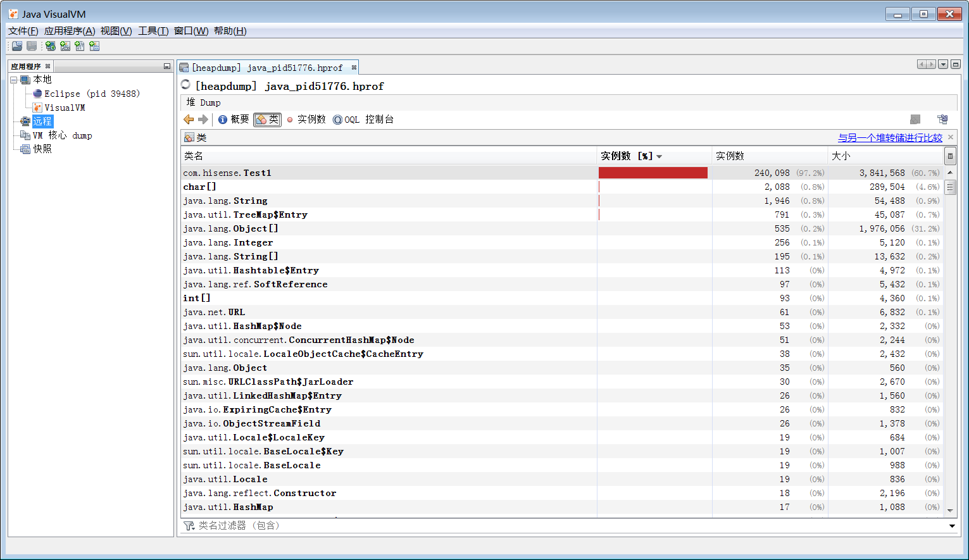Sort by 实例数 [%] column header

(654, 156)
